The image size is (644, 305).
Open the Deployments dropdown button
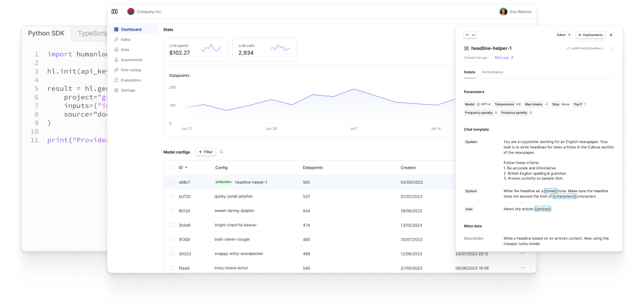pyautogui.click(x=590, y=35)
